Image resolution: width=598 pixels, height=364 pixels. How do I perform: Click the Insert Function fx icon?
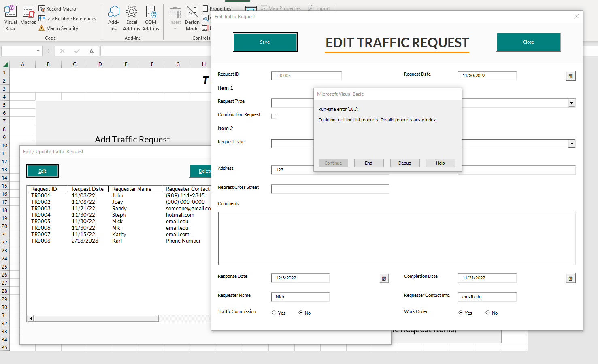click(x=92, y=51)
